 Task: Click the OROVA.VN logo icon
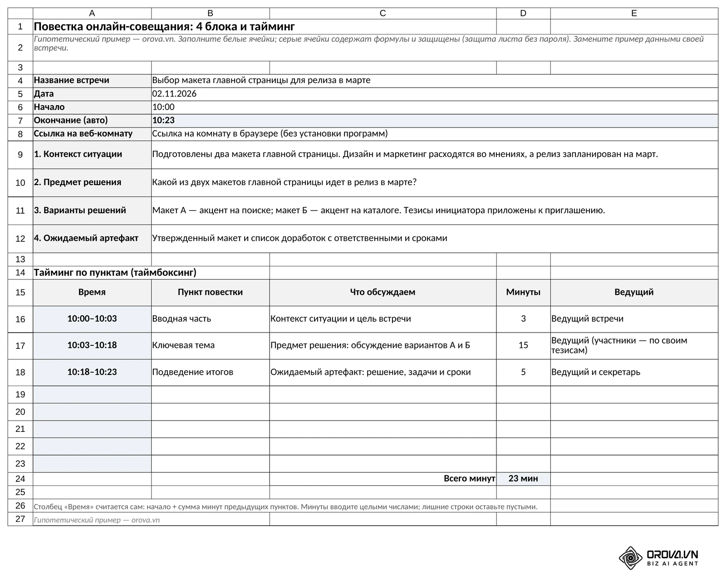tap(630, 558)
